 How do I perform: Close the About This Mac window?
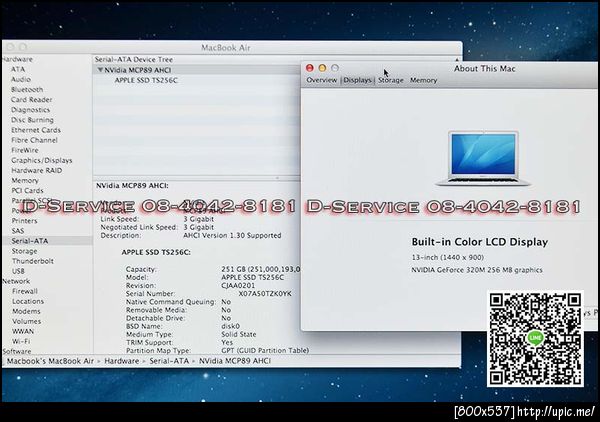[310, 68]
